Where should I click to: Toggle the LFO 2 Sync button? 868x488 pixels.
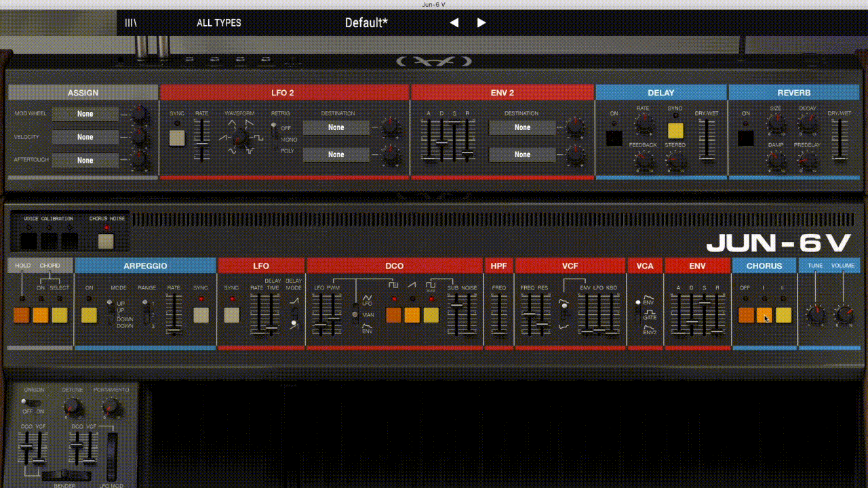(x=177, y=138)
